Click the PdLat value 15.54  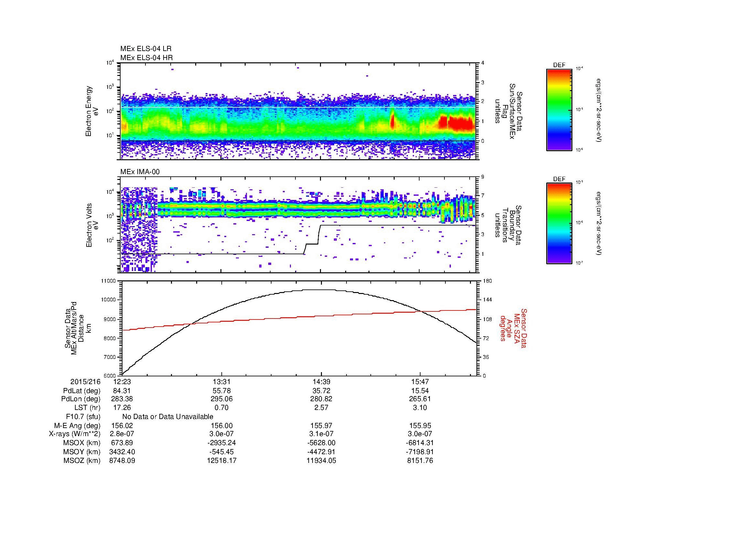[x=420, y=391]
